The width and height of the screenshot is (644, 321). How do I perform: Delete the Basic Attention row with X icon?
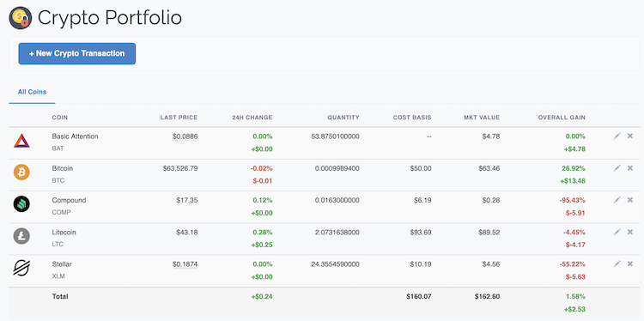coord(630,136)
